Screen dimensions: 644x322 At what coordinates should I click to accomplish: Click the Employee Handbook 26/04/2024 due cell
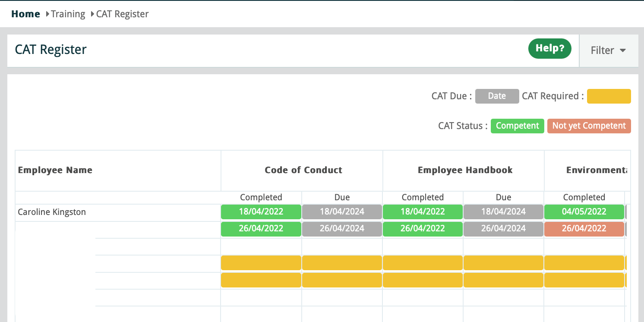click(x=503, y=229)
